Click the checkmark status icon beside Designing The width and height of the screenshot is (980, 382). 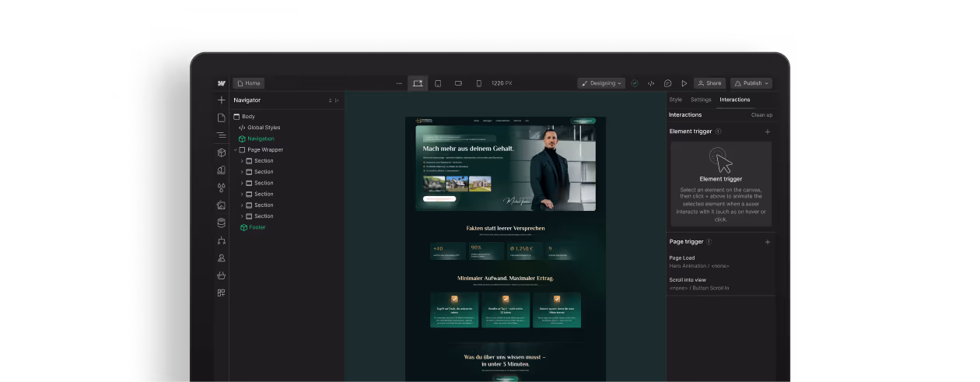pos(635,83)
